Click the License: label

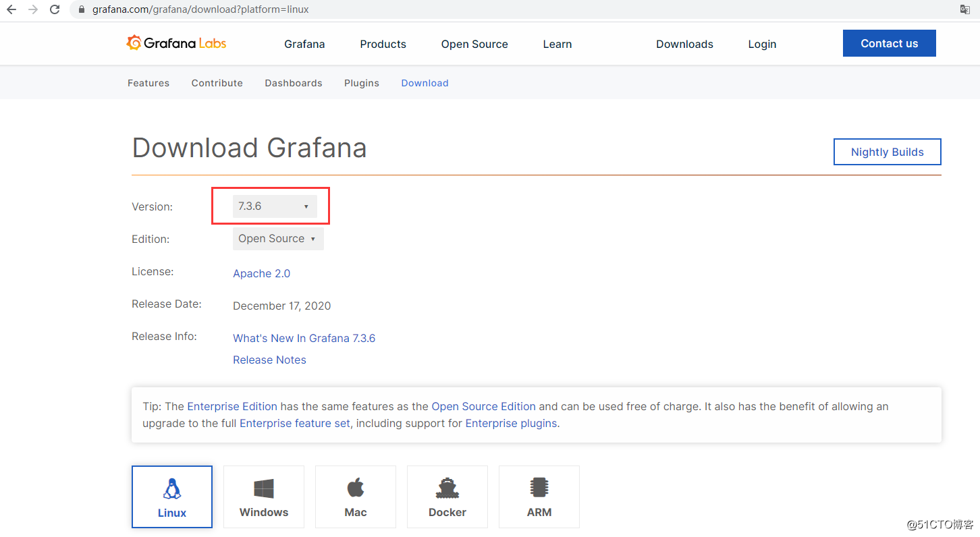pos(153,271)
